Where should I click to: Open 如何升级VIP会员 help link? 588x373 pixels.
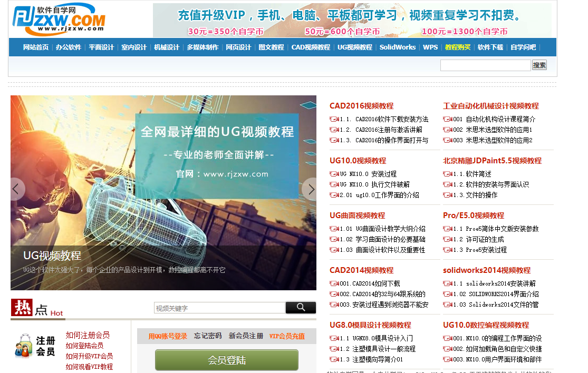[x=89, y=356]
